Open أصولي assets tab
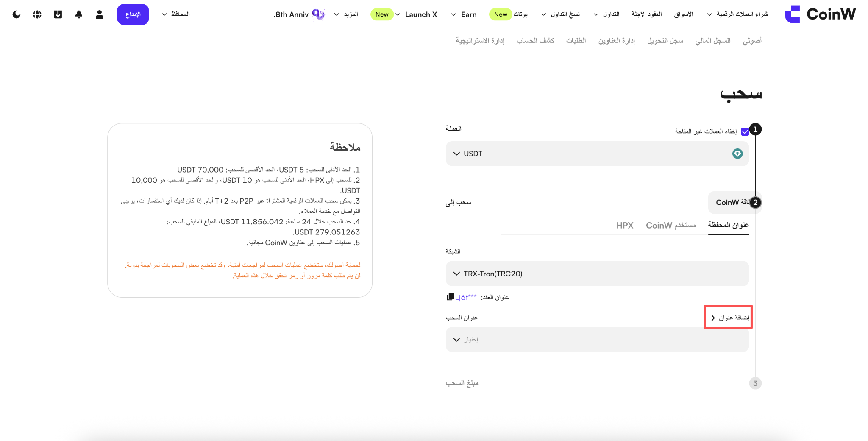This screenshot has height=441, width=868. click(x=752, y=41)
